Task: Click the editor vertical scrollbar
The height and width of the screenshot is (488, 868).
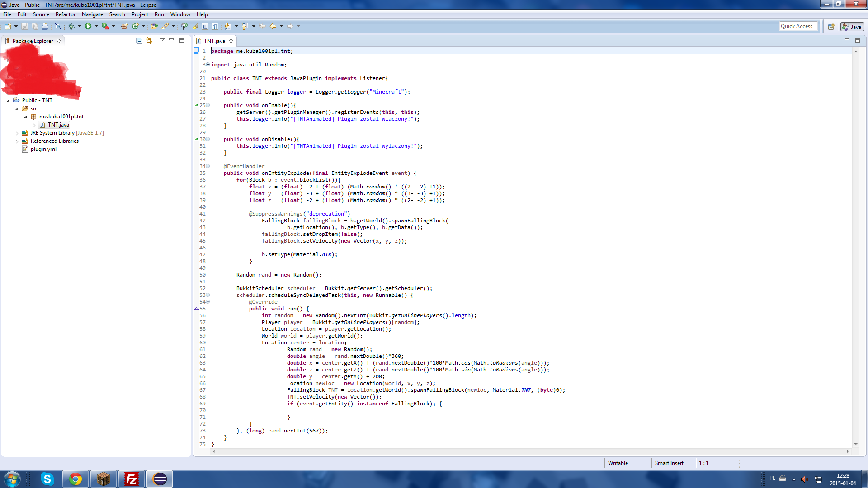Action: tap(856, 248)
